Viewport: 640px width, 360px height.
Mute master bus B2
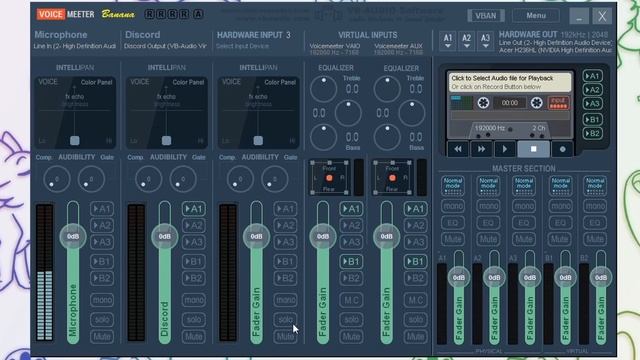click(595, 239)
